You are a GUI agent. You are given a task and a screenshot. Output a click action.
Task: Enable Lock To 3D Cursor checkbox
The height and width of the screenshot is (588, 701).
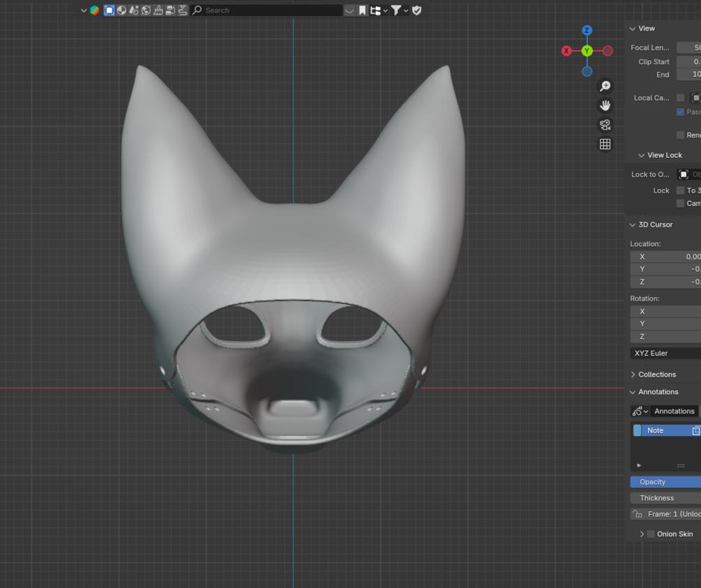[680, 190]
